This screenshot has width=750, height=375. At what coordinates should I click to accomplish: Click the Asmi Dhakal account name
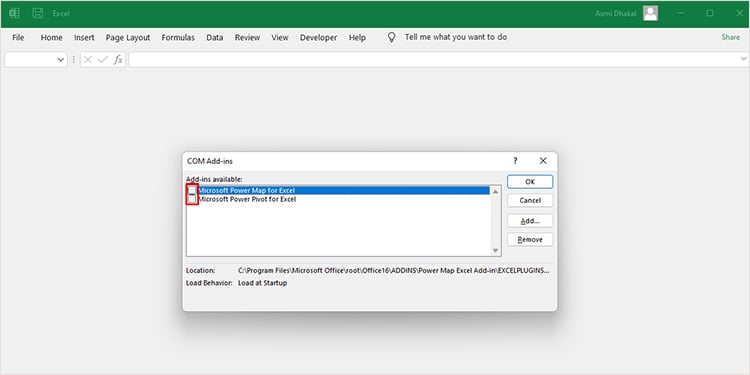pyautogui.click(x=616, y=13)
